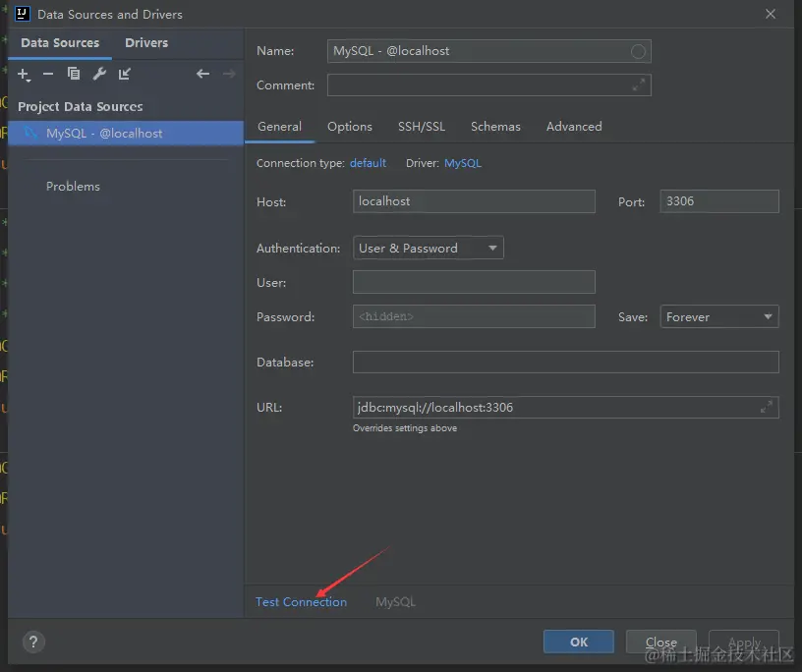The height and width of the screenshot is (672, 802).
Task: Focus the Port field showing 3306
Action: tap(719, 201)
